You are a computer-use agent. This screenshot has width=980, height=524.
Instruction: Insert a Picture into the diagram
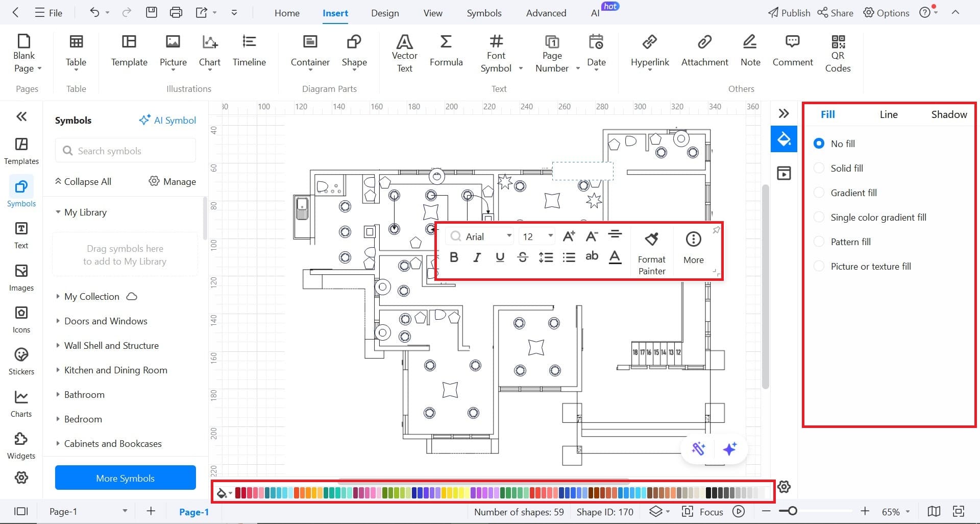(x=173, y=51)
